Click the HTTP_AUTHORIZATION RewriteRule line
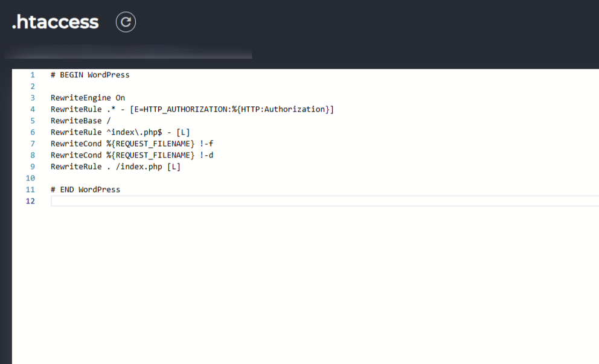 [192, 109]
